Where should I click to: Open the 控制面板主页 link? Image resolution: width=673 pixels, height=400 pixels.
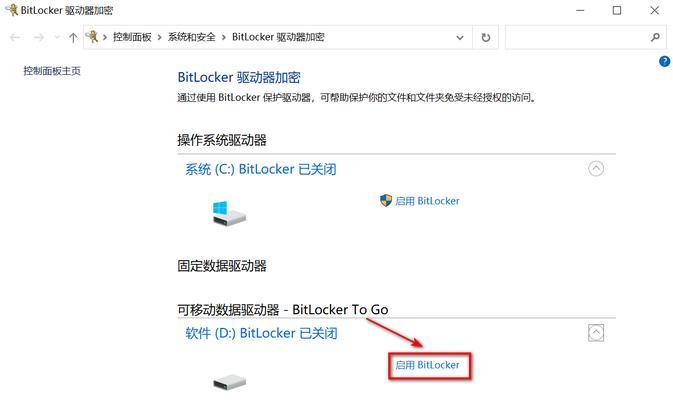tap(52, 71)
